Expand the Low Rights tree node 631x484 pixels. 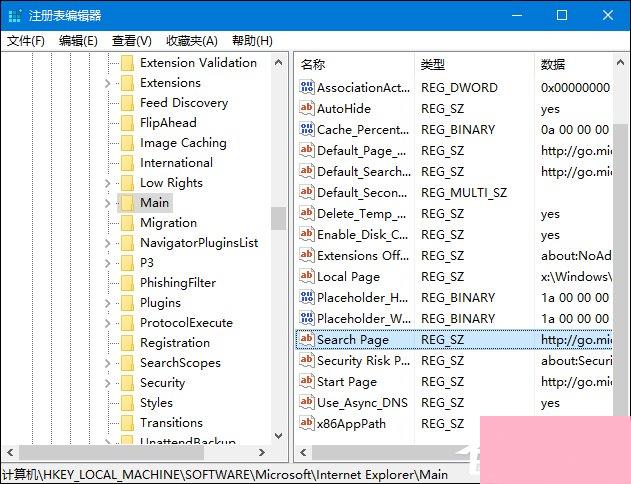click(x=107, y=183)
